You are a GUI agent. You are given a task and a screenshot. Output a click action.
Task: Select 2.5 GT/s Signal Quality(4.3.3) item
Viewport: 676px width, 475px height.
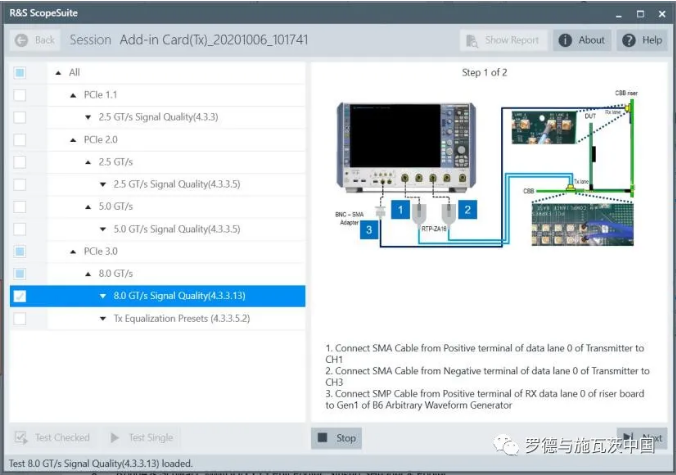(x=165, y=117)
